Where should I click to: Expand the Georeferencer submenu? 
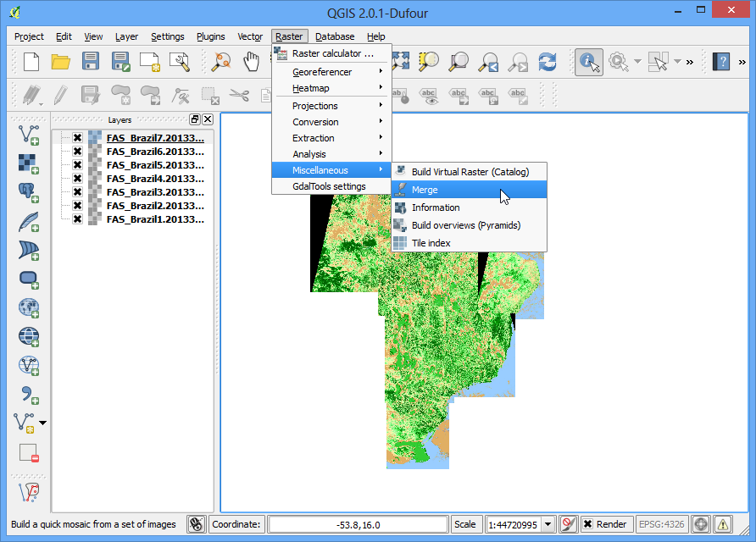[331, 72]
